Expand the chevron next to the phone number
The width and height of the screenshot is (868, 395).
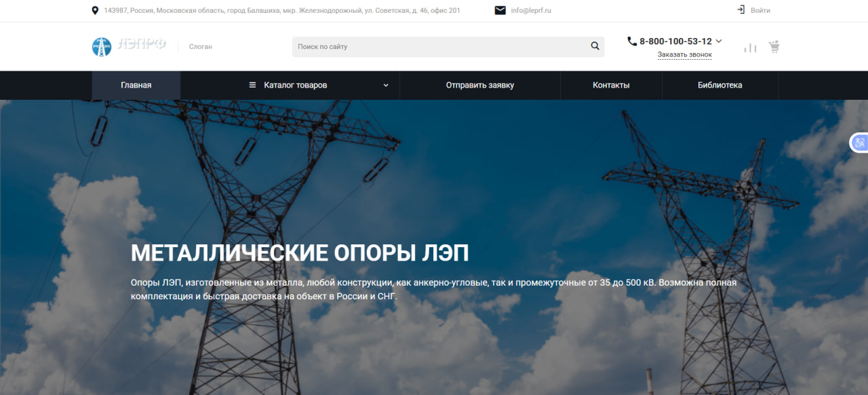pos(719,41)
